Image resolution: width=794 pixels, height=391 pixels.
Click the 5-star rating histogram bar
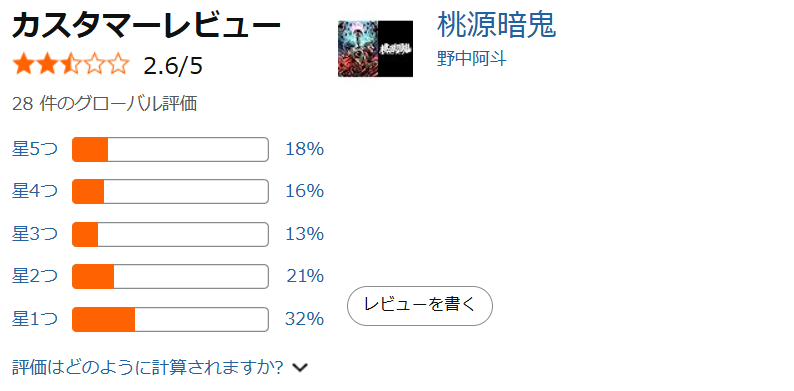point(170,149)
